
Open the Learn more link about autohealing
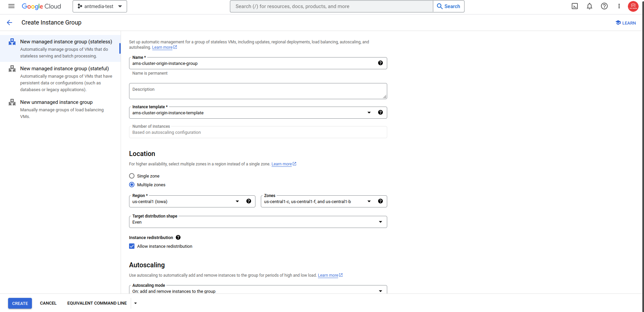click(x=164, y=47)
